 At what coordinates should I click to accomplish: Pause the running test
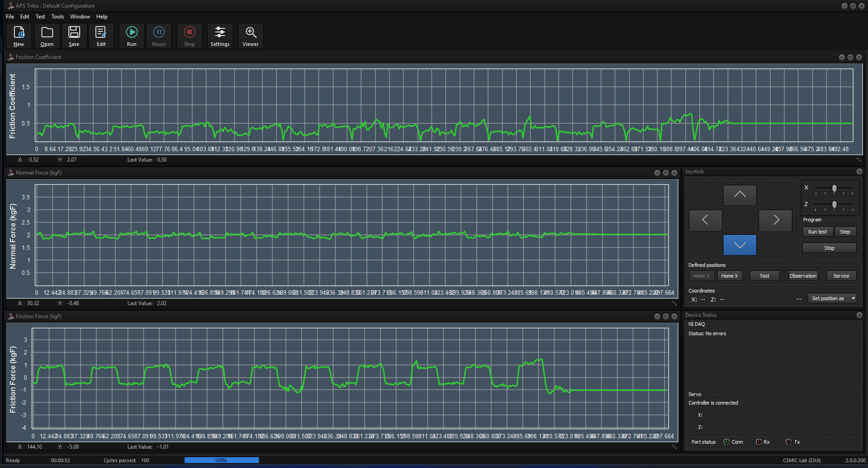coord(158,36)
